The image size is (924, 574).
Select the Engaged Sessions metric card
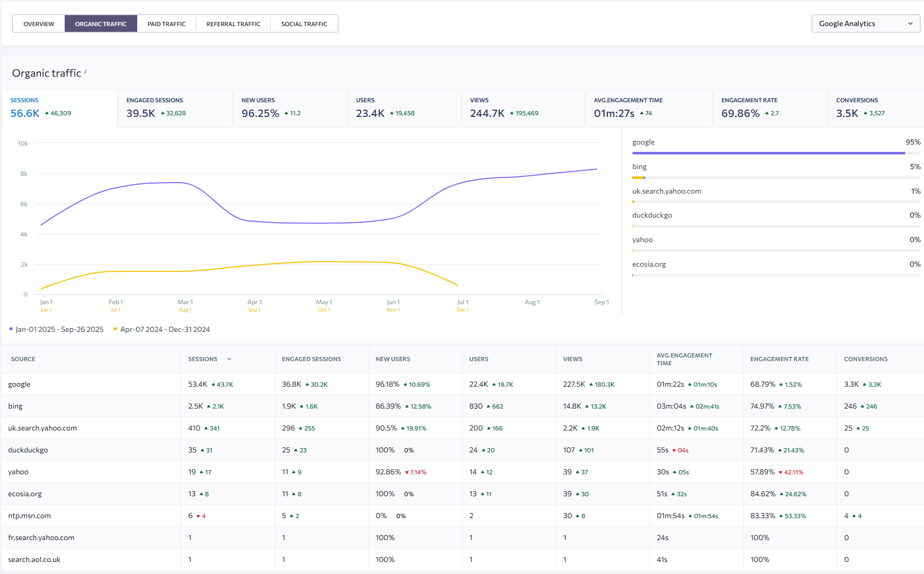click(175, 108)
